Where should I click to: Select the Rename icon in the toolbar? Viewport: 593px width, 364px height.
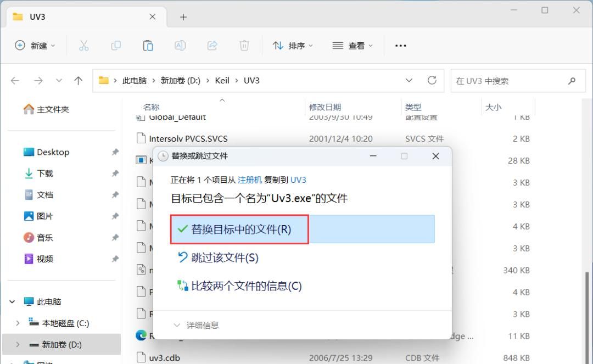(180, 46)
